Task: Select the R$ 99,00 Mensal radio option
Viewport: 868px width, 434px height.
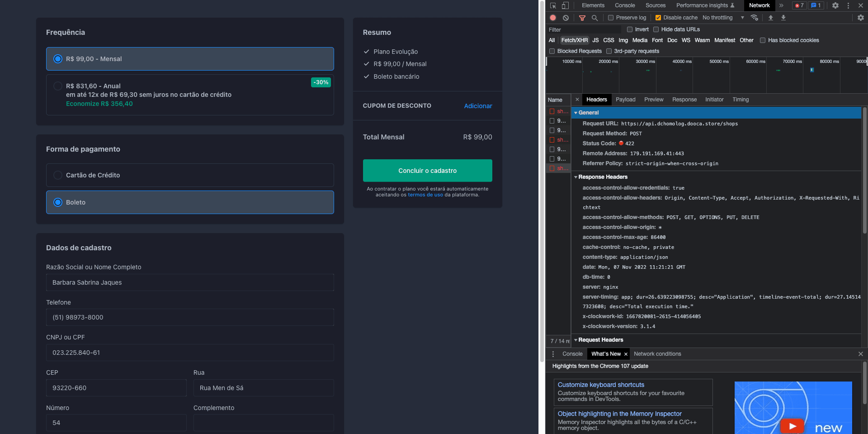Action: [58, 59]
